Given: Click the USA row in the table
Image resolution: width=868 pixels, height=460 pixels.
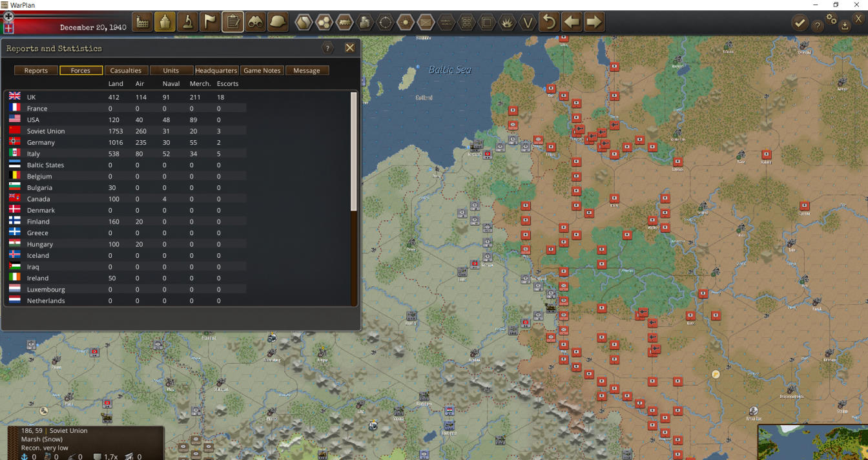Looking at the screenshot, I should (x=126, y=120).
